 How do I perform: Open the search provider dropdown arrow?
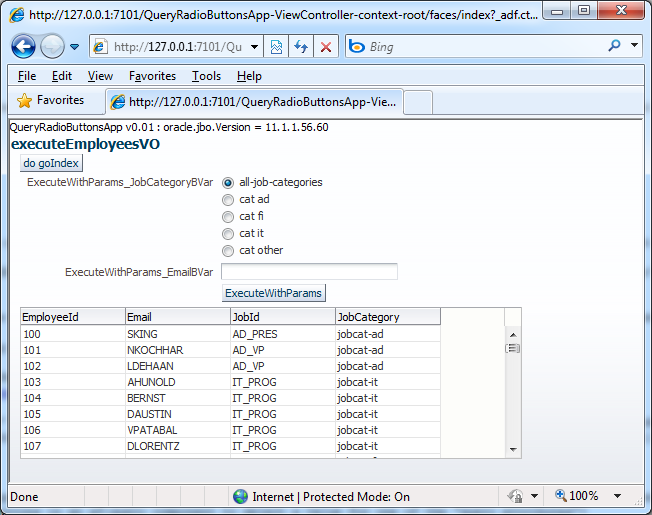635,45
